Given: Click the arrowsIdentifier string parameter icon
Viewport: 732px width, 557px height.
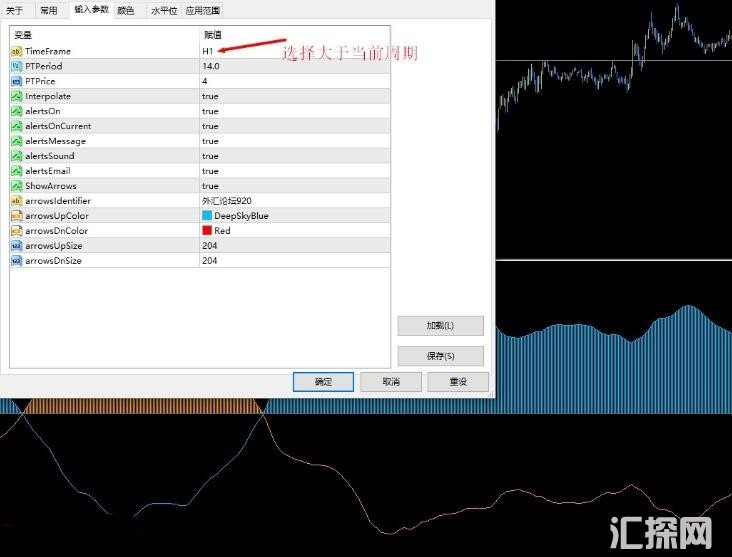Looking at the screenshot, I should point(16,201).
